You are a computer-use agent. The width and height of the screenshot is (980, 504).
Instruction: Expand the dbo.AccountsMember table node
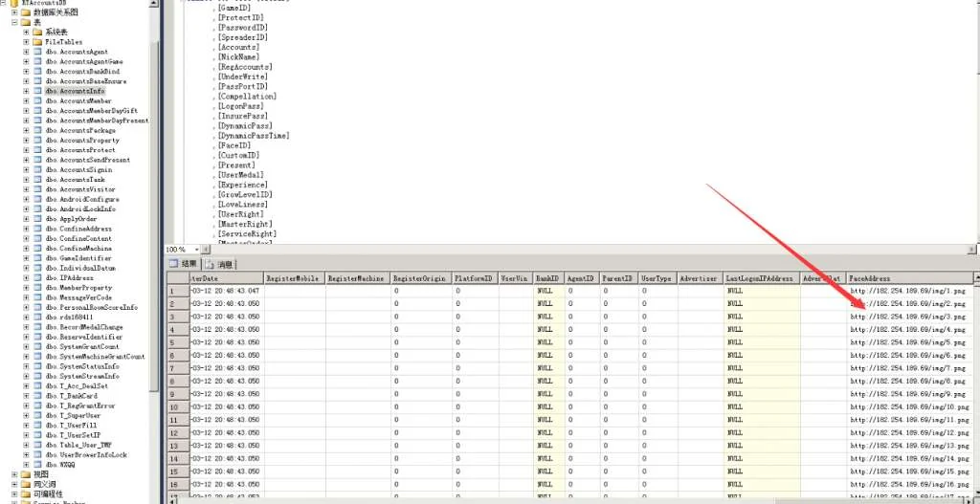[x=26, y=101]
